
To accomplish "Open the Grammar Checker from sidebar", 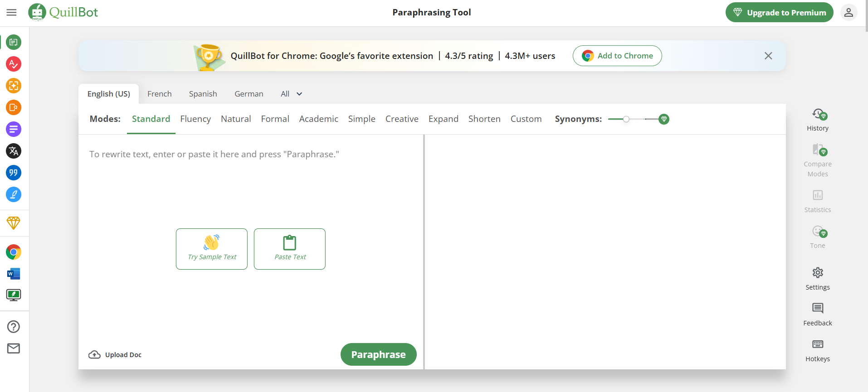I will tap(14, 64).
